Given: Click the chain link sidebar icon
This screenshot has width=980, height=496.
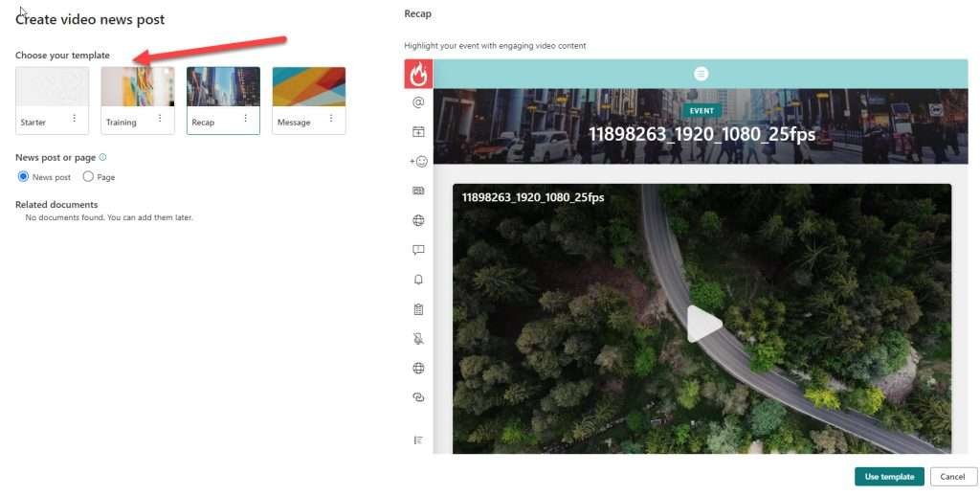Looking at the screenshot, I should (x=419, y=397).
